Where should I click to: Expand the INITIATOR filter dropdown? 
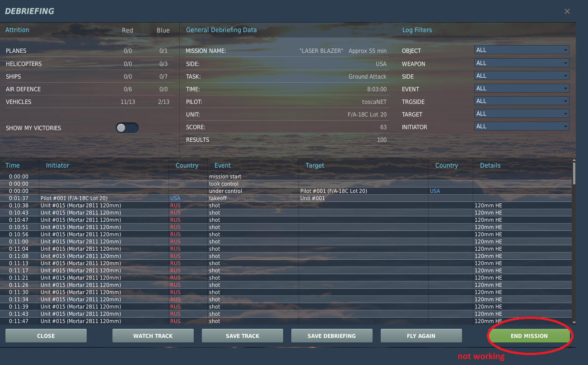[x=522, y=126]
